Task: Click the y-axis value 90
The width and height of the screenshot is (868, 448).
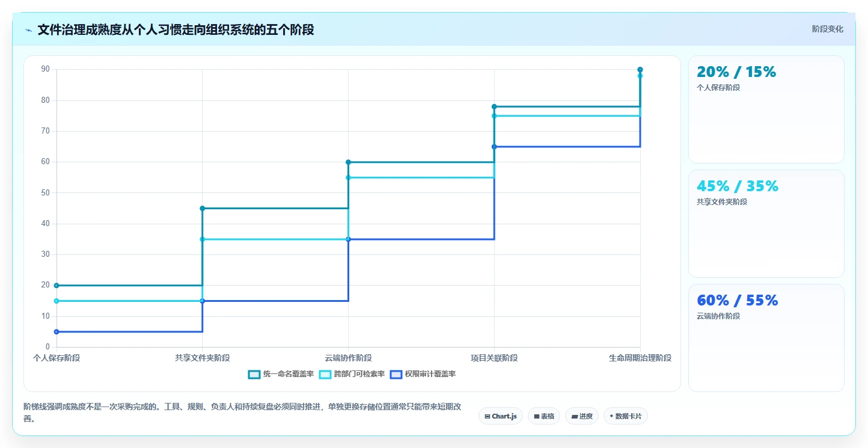Action: (x=46, y=69)
